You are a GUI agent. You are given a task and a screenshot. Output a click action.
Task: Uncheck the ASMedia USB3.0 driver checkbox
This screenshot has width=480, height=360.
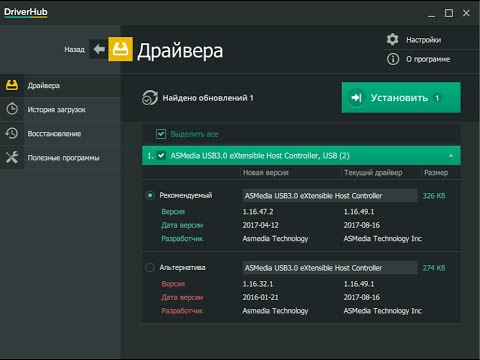click(x=161, y=156)
